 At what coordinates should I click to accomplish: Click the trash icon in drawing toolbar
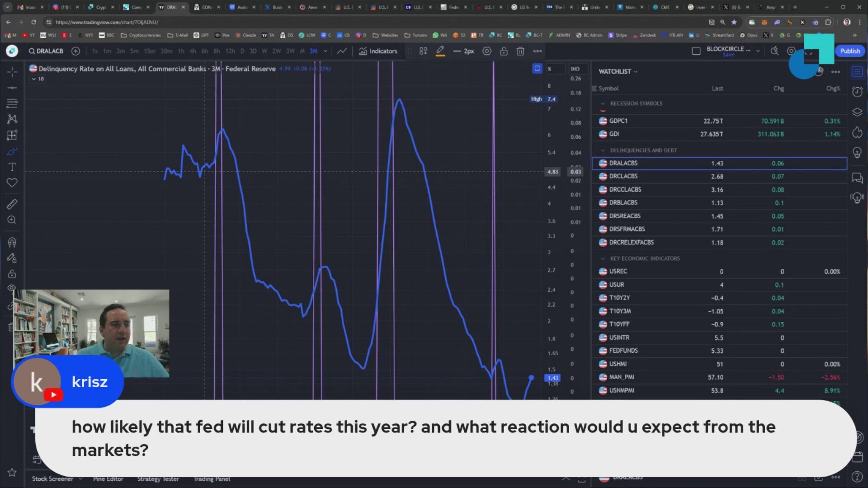[x=520, y=51]
